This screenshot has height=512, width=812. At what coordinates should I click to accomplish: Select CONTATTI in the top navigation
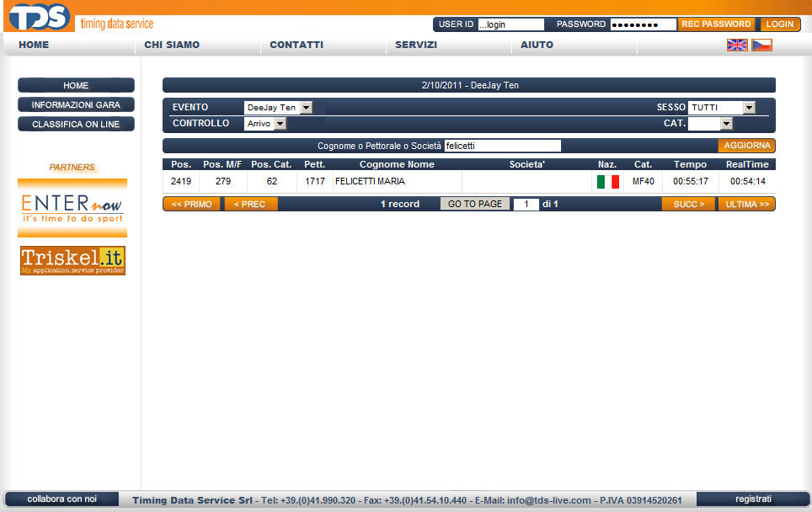pos(296,45)
